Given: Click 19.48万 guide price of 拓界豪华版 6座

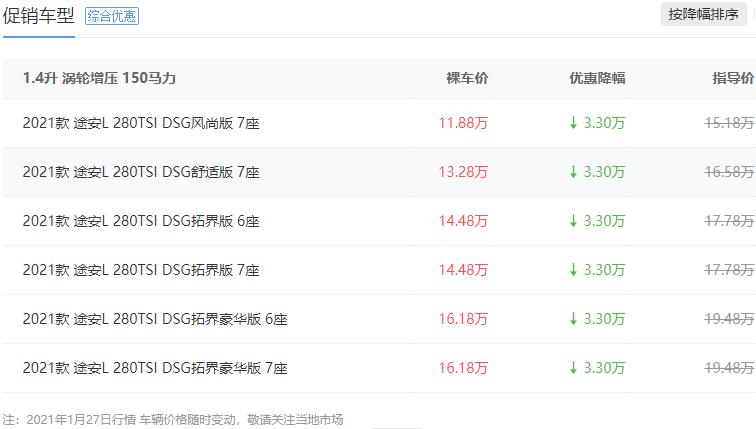Looking at the screenshot, I should 729,319.
